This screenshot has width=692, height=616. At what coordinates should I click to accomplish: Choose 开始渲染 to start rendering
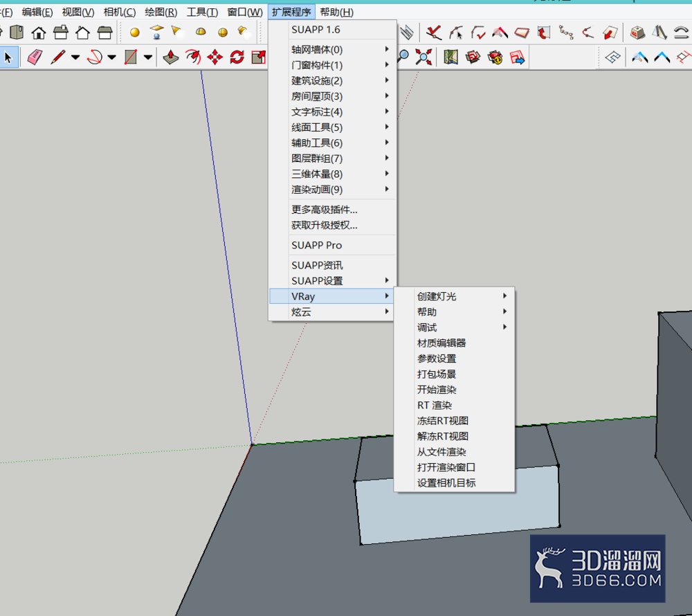[455, 390]
